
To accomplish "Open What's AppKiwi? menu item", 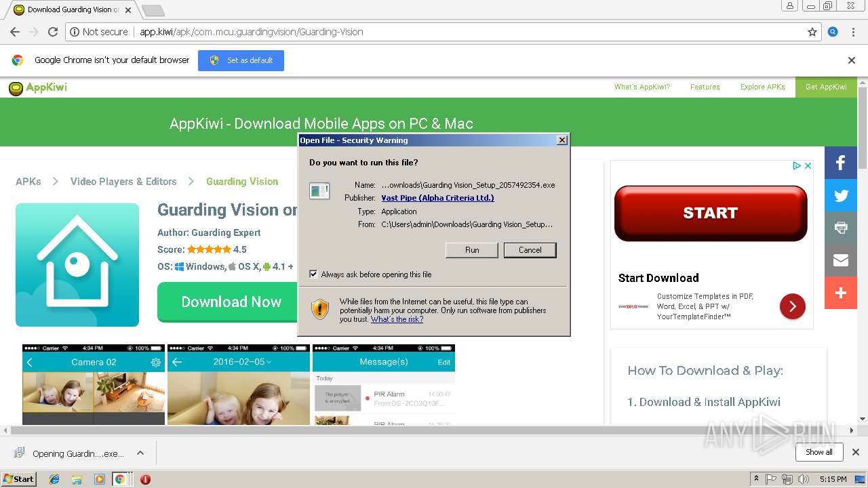I will tap(642, 87).
